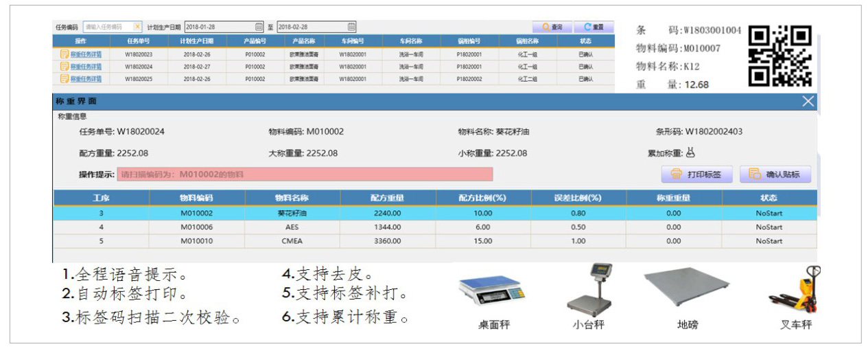Screen dimensions: 868x351
Task: Click the 打印标签 print label button
Action: pos(698,174)
